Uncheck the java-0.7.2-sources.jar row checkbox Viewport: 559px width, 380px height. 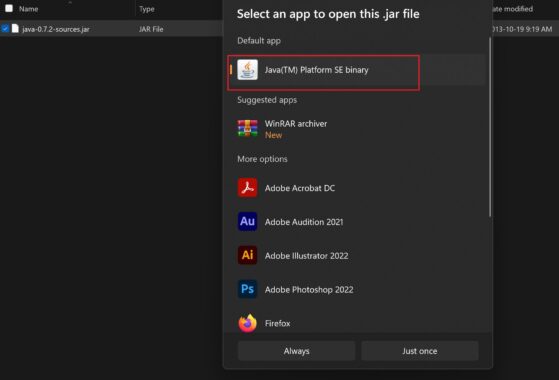5,28
